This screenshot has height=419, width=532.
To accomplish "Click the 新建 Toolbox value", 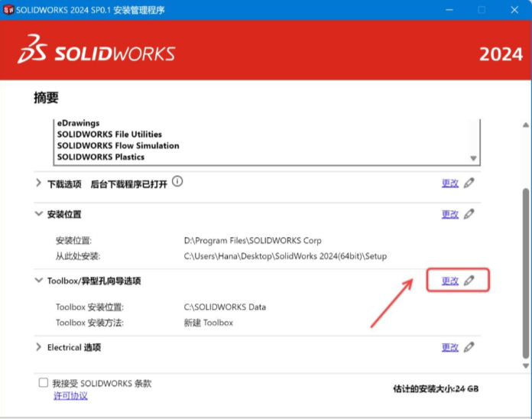I will pos(209,323).
